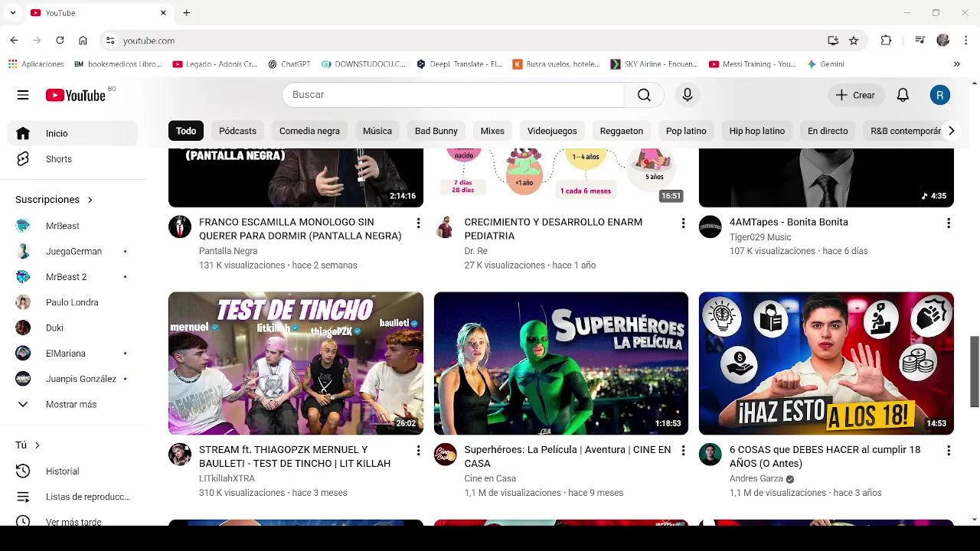Open the Chrome tab search dropdown

pyautogui.click(x=13, y=13)
